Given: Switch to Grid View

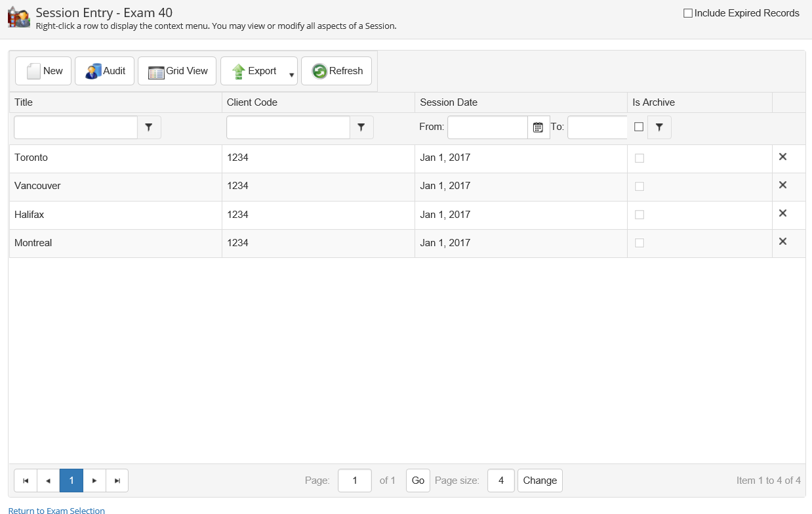Looking at the screenshot, I should coord(177,71).
